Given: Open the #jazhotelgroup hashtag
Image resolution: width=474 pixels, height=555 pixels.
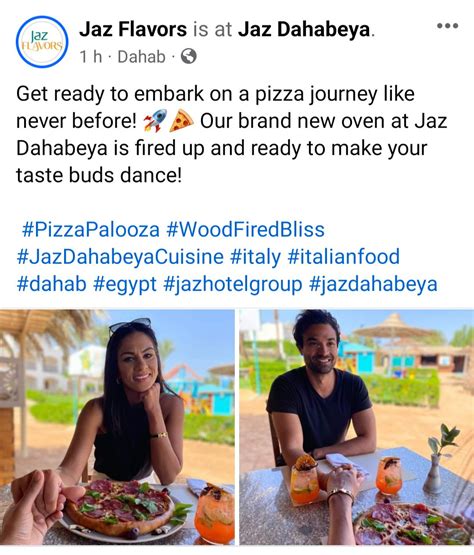Looking at the screenshot, I should (x=233, y=284).
